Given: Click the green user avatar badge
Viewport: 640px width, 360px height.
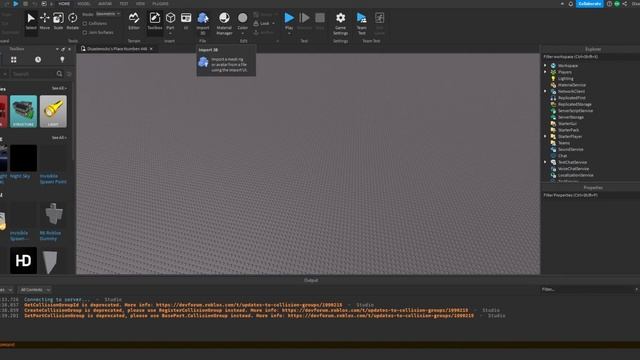Looking at the screenshot, I should pyautogui.click(x=617, y=4).
